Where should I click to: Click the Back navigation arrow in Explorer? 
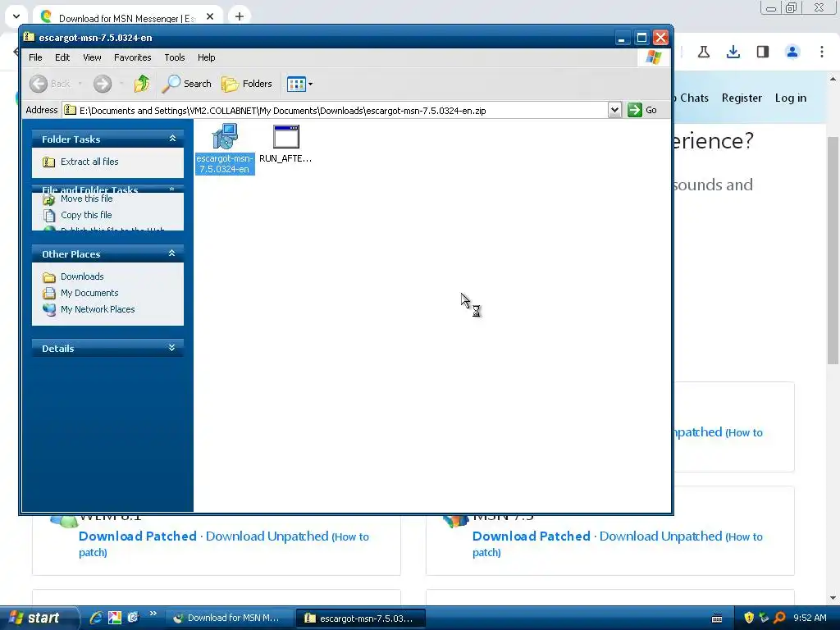click(x=39, y=84)
